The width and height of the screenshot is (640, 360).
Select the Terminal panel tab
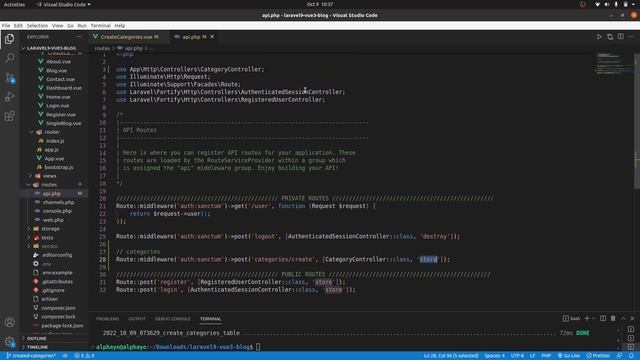[x=210, y=319]
